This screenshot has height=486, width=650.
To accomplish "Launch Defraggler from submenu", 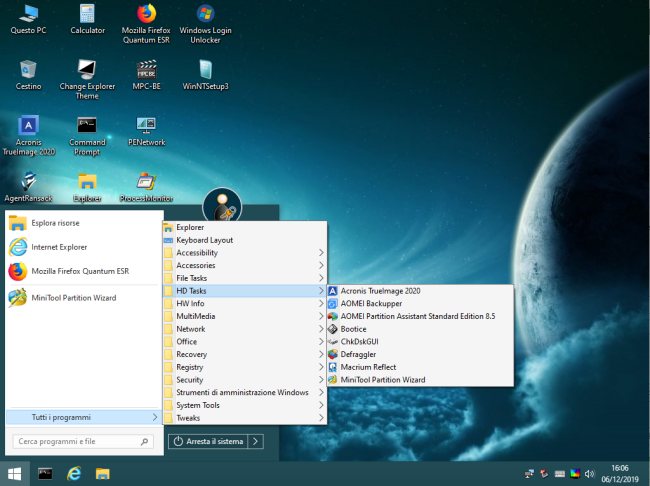I will tap(420, 355).
